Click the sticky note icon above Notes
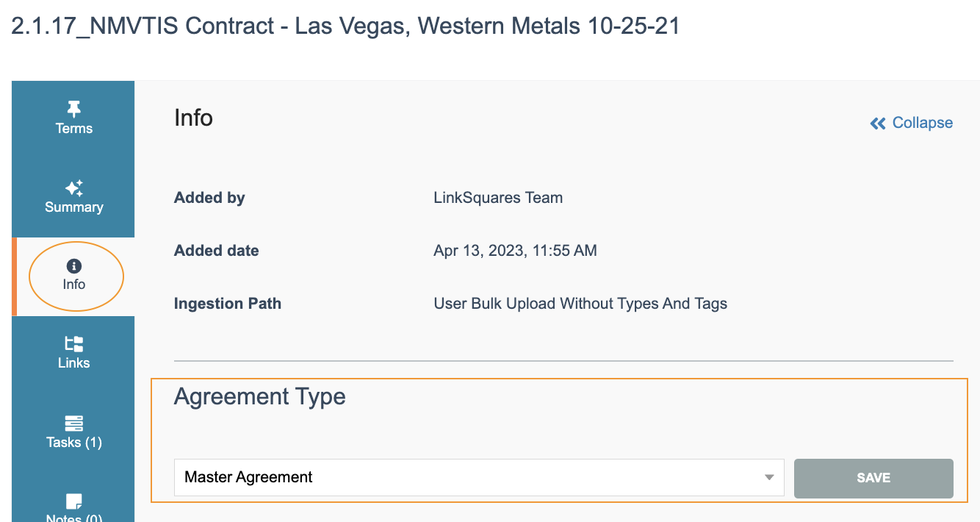This screenshot has height=522, width=980. point(73,501)
